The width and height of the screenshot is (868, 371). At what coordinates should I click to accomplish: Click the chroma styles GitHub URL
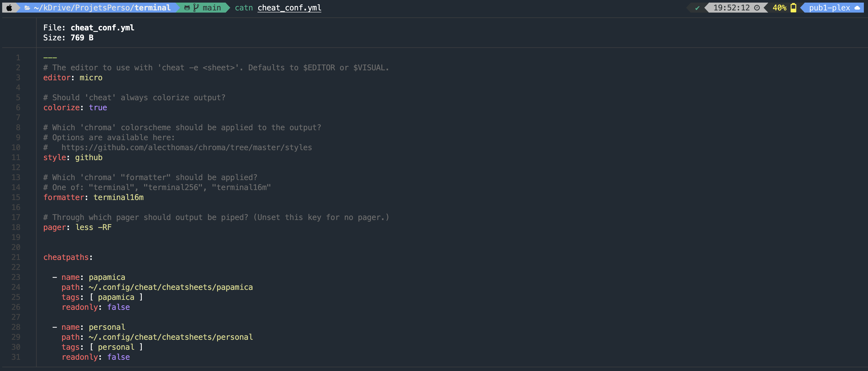(187, 148)
